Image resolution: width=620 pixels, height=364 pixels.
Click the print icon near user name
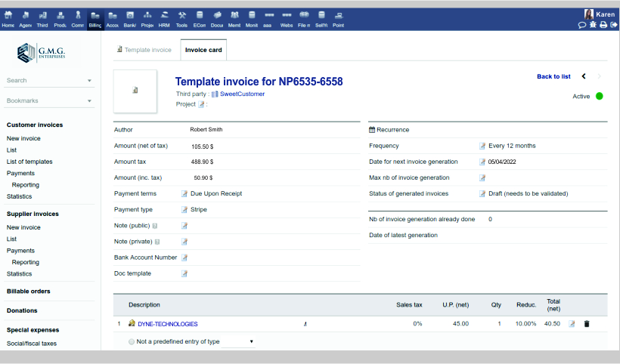tap(603, 25)
